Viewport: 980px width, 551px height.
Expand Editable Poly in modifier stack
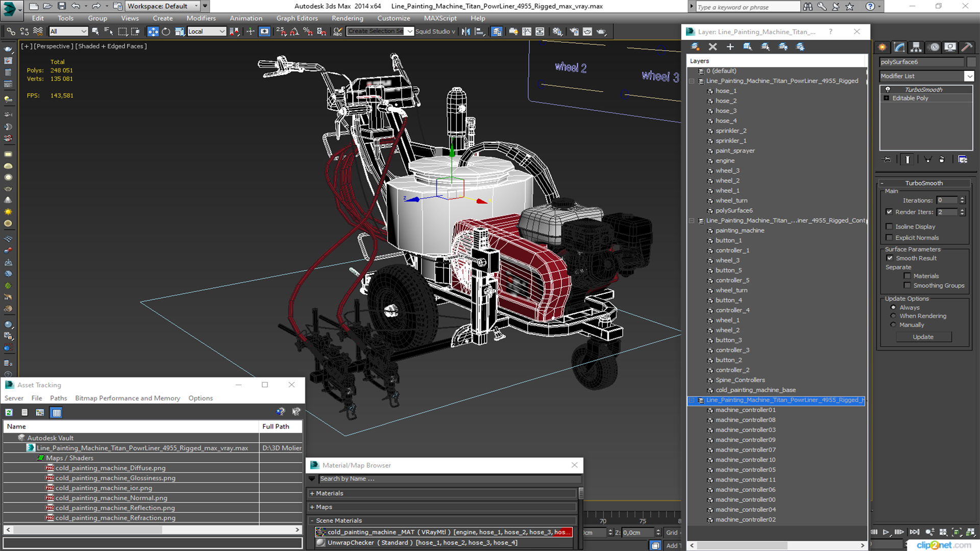pos(887,98)
